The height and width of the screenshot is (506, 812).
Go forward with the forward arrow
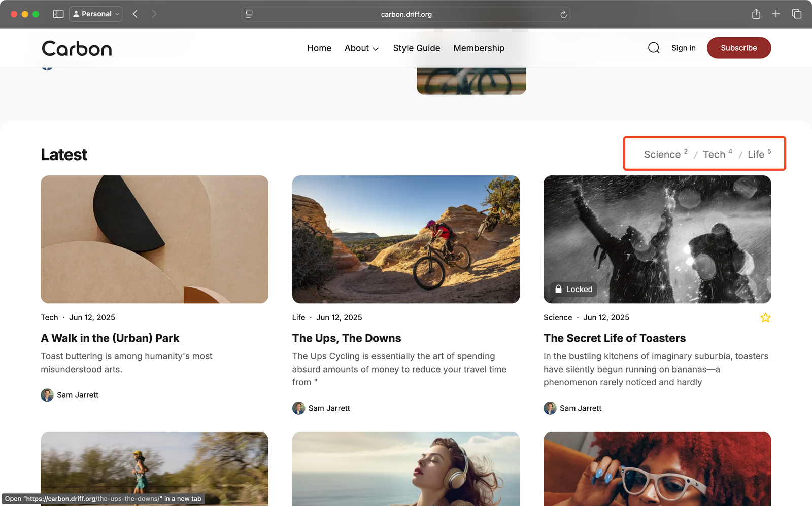pos(154,14)
